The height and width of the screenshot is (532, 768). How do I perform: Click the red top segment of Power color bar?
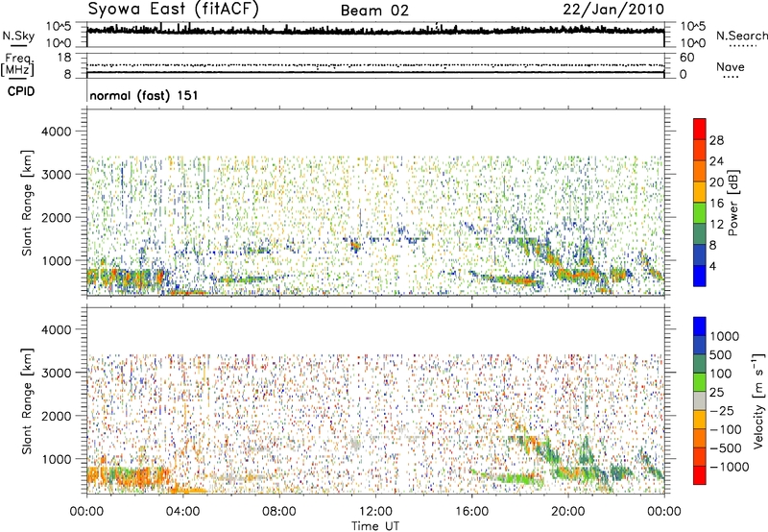(x=700, y=130)
